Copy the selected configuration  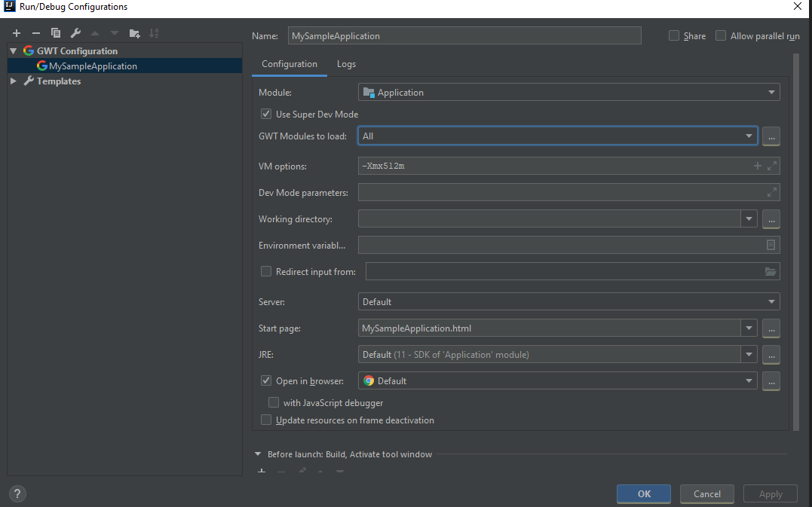[x=56, y=33]
